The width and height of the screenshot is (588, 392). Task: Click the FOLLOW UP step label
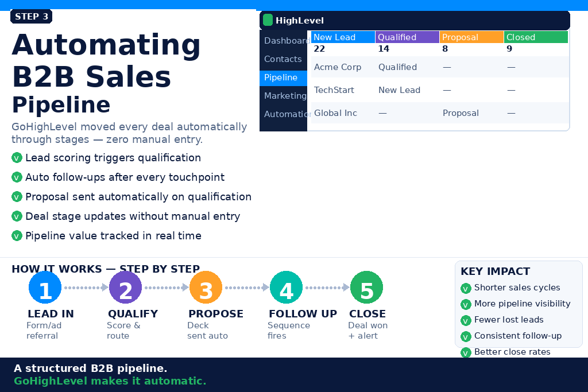(303, 314)
